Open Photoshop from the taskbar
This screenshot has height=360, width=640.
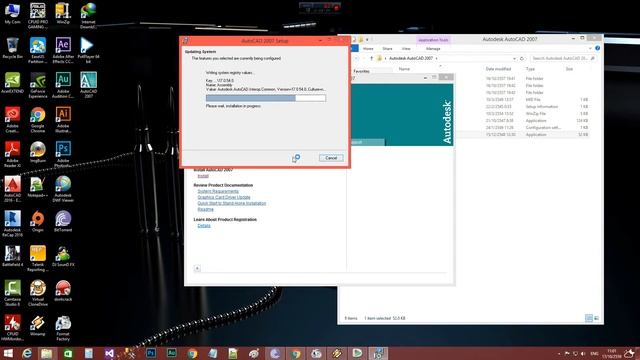tap(151, 353)
